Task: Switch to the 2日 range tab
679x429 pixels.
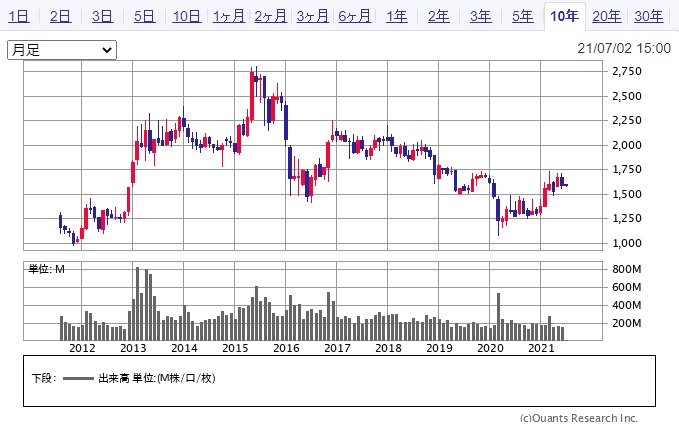Action: tap(61, 16)
